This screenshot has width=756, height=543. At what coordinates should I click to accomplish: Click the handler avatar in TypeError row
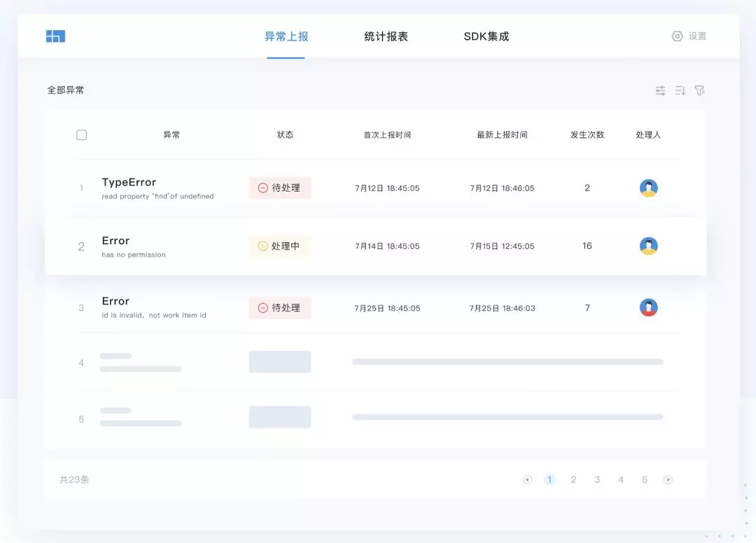pos(648,188)
